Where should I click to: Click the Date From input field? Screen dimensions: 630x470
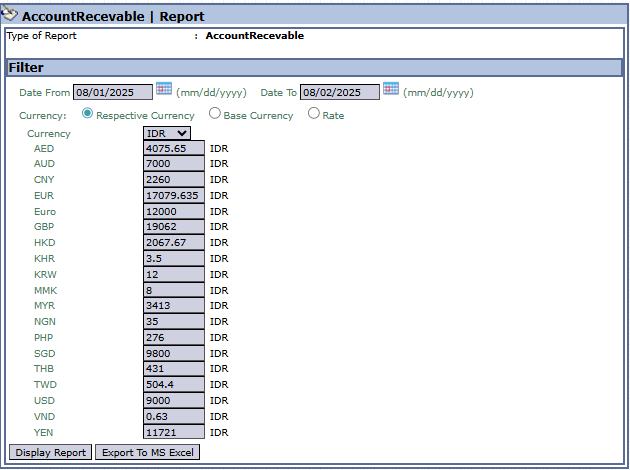112,92
